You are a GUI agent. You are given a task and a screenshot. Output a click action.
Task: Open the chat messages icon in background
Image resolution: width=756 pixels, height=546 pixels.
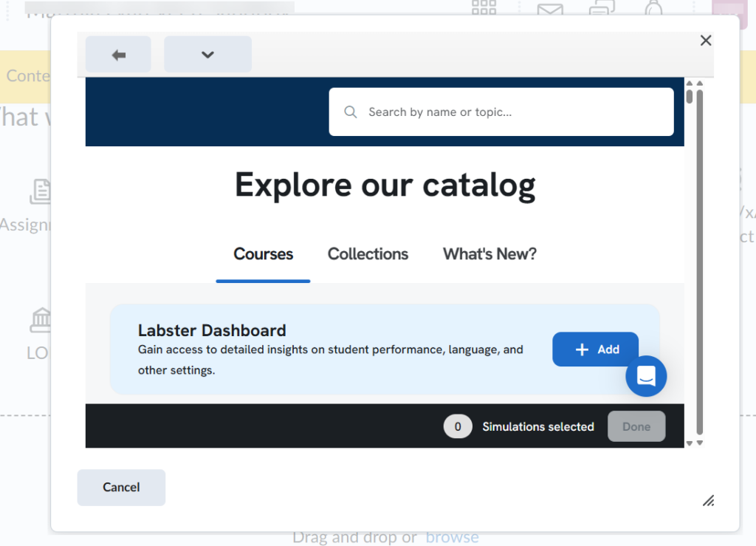point(602,7)
